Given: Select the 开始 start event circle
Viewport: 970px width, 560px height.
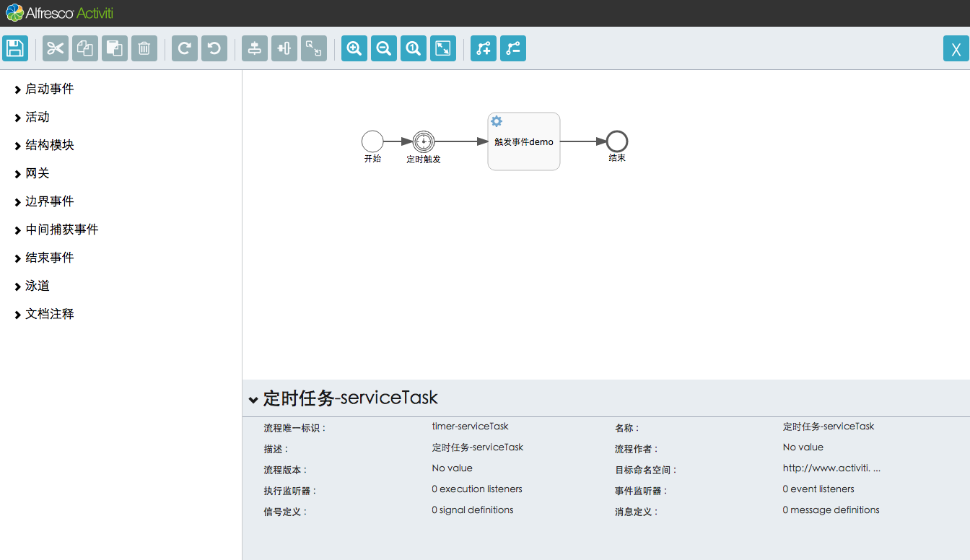Looking at the screenshot, I should coord(372,141).
